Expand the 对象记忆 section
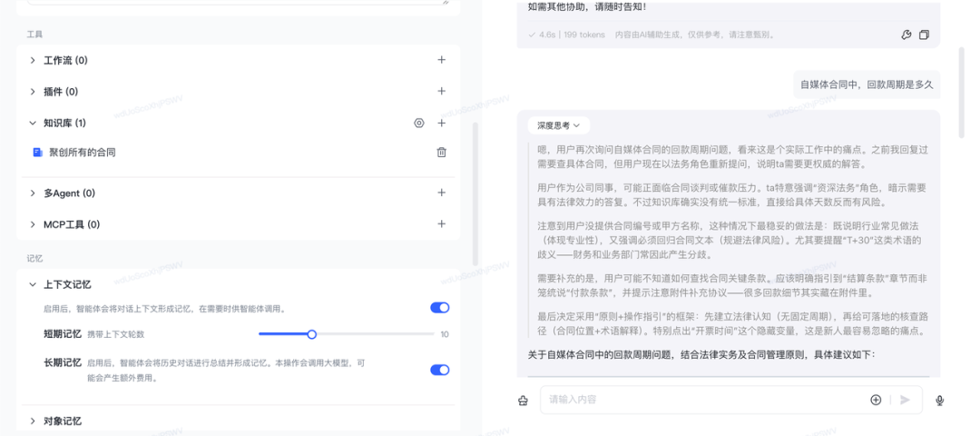The width and height of the screenshot is (980, 436). click(34, 421)
